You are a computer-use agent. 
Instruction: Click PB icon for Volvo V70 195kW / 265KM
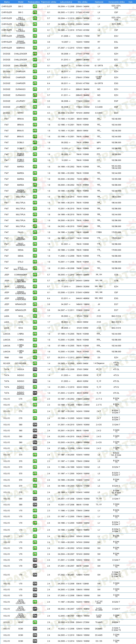point(35,536)
